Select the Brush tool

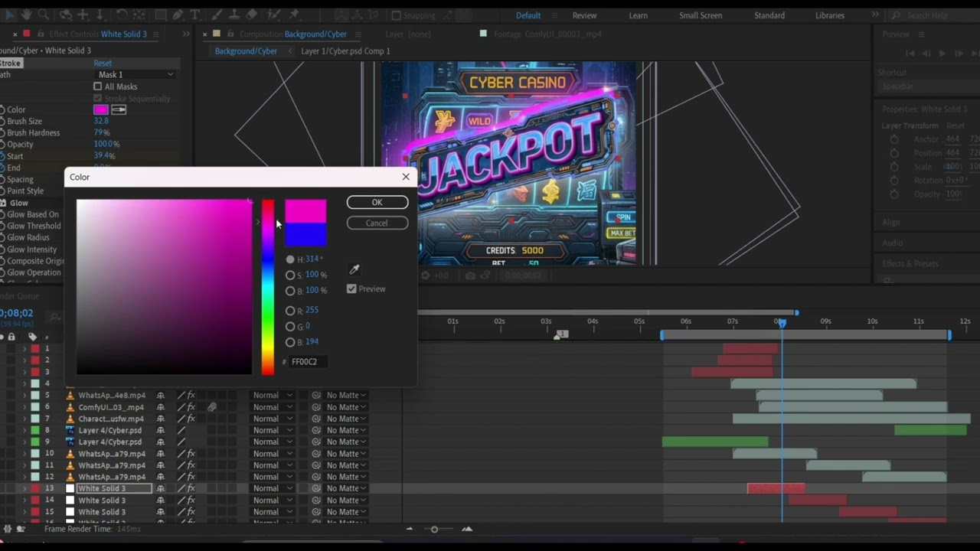point(217,15)
